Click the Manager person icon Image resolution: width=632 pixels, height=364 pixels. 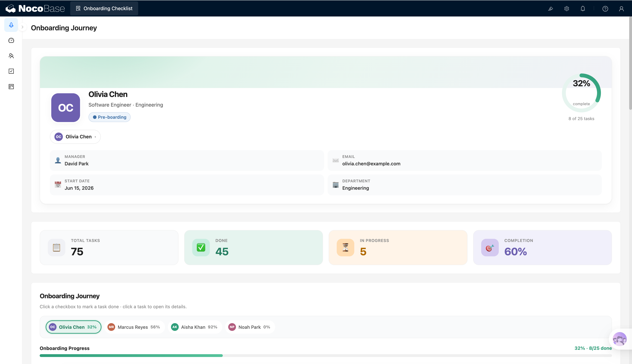coord(58,160)
